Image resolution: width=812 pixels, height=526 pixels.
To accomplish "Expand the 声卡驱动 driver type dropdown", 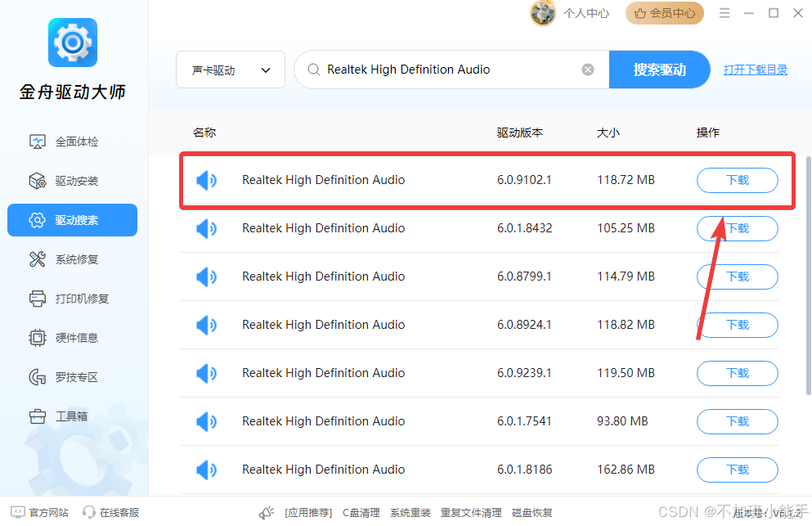I will pyautogui.click(x=231, y=70).
